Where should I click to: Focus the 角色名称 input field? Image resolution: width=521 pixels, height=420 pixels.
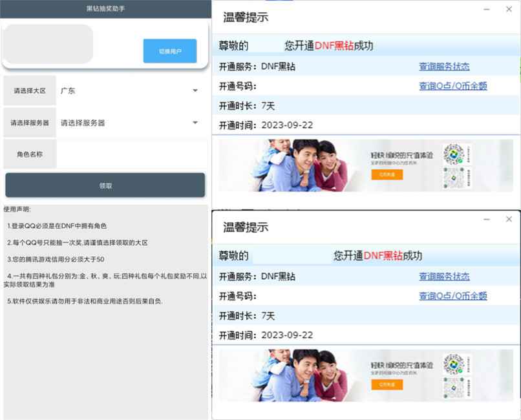(x=131, y=154)
